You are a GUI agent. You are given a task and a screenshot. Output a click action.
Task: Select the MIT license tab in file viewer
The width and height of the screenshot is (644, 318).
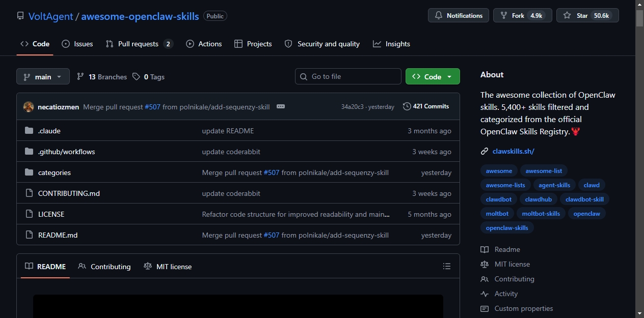pyautogui.click(x=168, y=266)
